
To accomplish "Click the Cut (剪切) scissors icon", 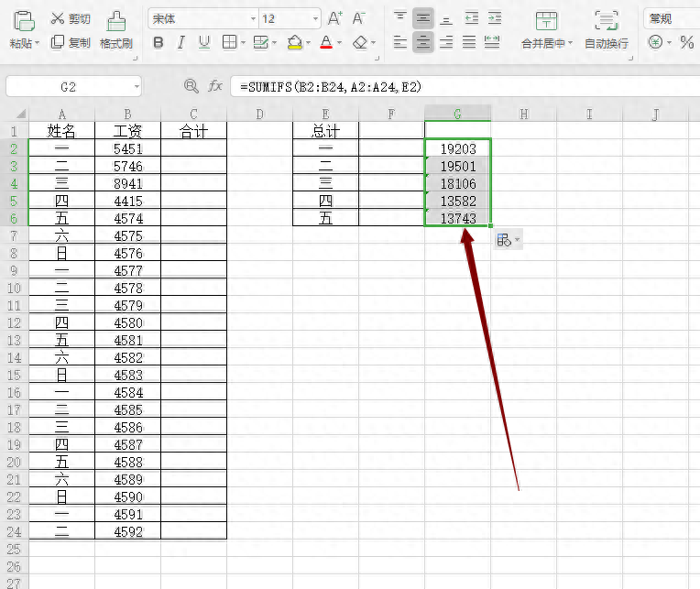I will point(58,18).
